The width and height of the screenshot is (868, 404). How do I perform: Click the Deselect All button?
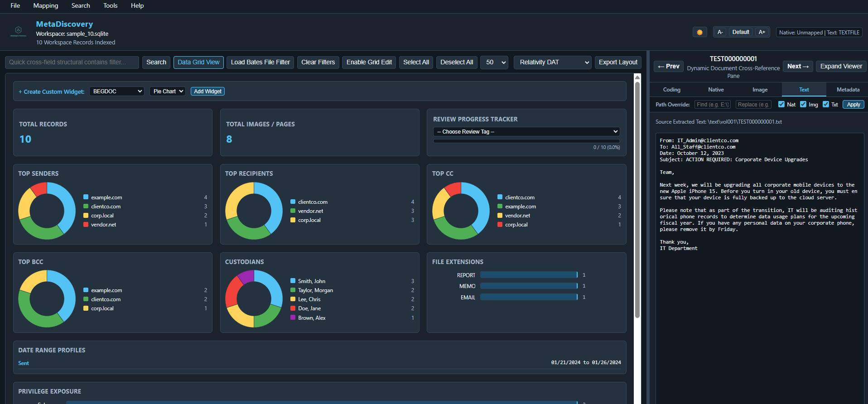click(457, 62)
